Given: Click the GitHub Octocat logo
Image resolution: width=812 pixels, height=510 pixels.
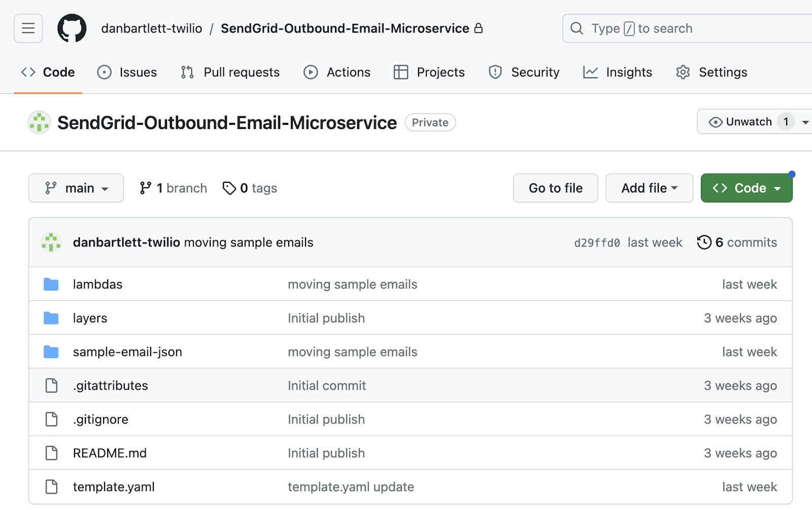Looking at the screenshot, I should pos(72,28).
